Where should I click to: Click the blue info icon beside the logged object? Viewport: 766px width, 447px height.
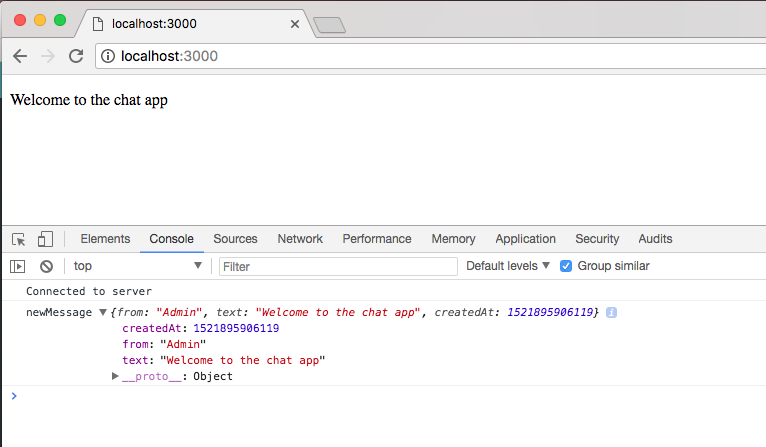pos(612,313)
